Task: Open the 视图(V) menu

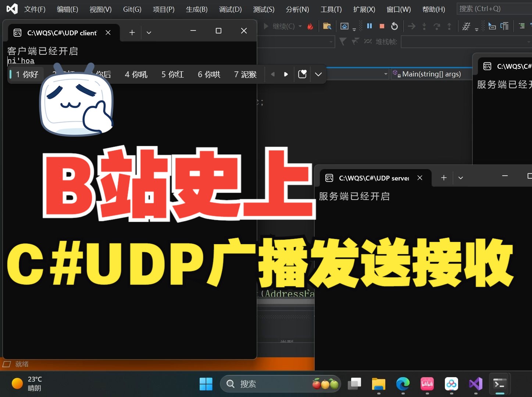Action: coord(100,9)
